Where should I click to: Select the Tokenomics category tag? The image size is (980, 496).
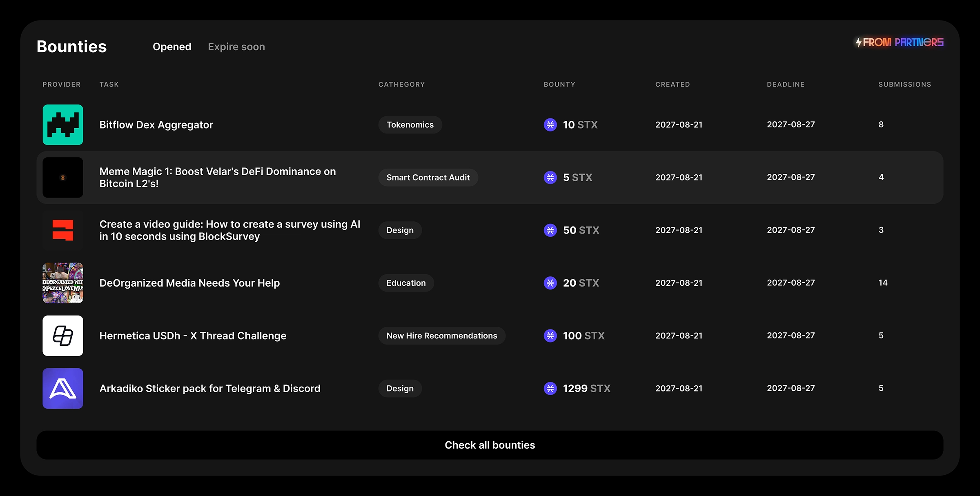pos(410,125)
